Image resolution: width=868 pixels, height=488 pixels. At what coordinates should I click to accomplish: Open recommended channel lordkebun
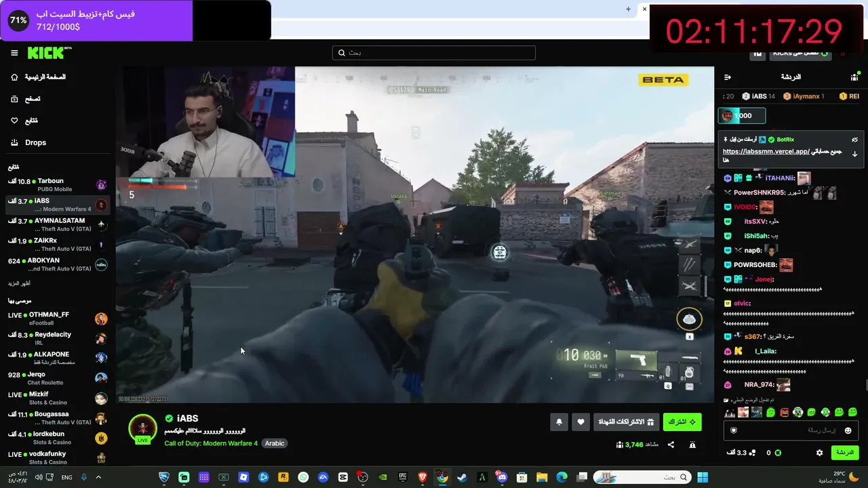58,438
